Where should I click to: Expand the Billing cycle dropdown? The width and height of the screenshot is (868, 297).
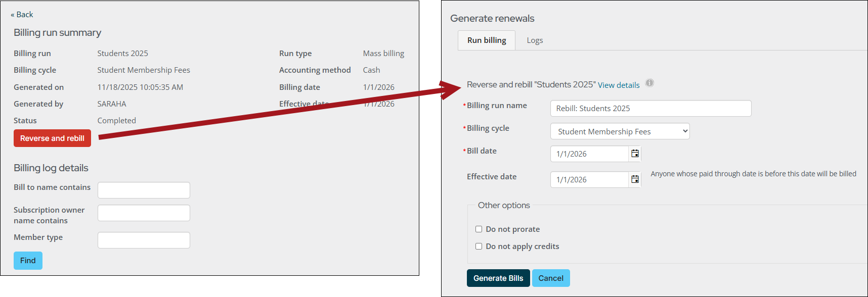[x=620, y=131]
